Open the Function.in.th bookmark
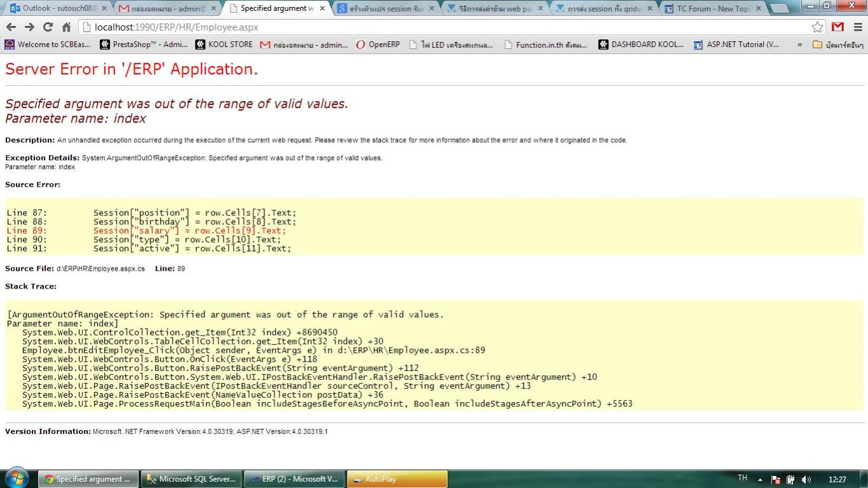 pyautogui.click(x=545, y=44)
